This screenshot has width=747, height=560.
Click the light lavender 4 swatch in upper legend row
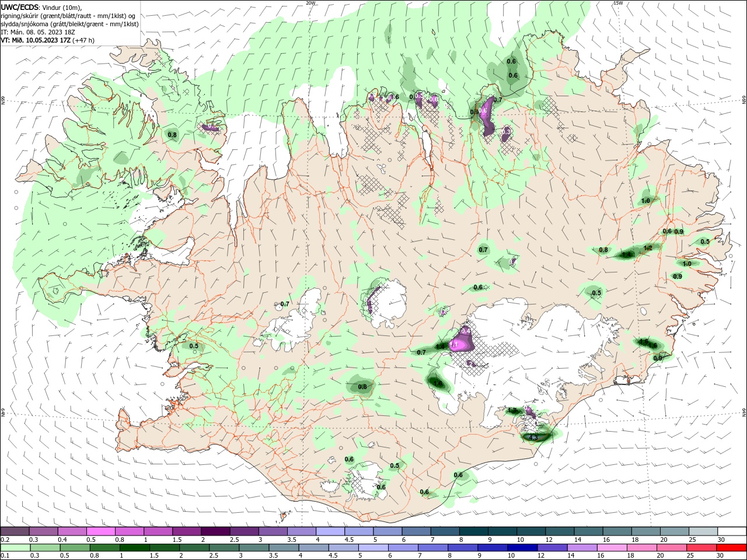(330, 531)
